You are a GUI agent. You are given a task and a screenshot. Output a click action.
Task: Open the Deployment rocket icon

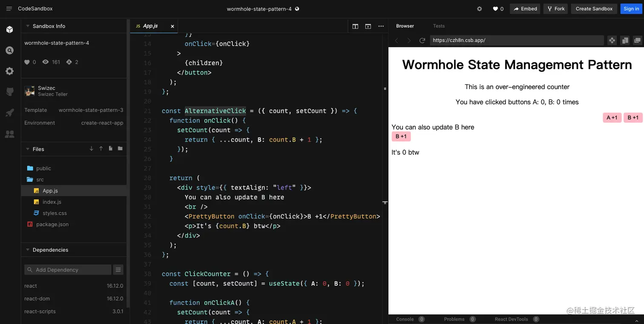(x=9, y=113)
